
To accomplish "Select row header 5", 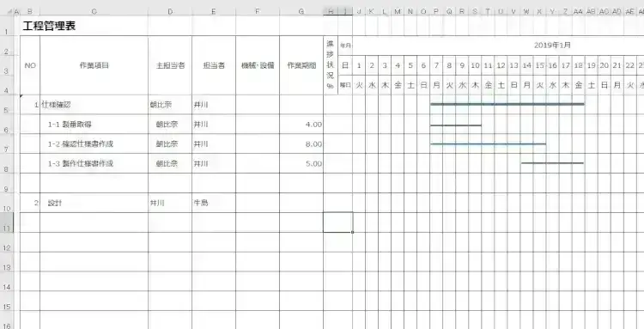I will pyautogui.click(x=7, y=105).
